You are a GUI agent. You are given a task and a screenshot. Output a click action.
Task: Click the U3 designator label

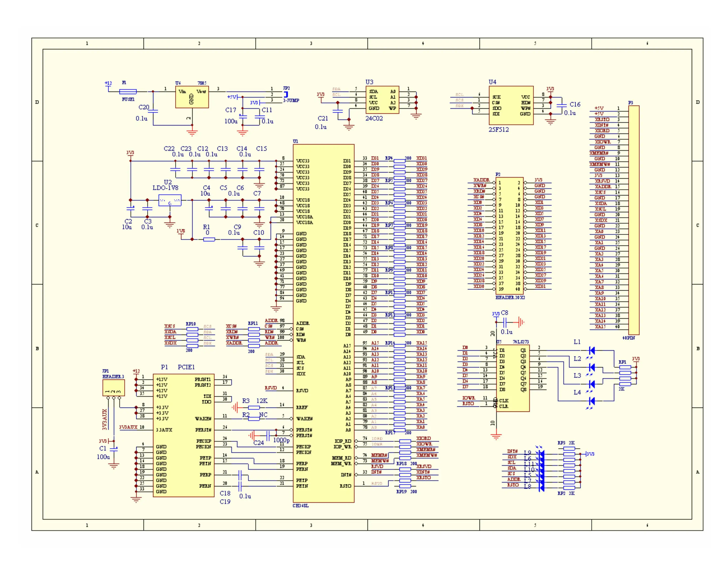[369, 82]
